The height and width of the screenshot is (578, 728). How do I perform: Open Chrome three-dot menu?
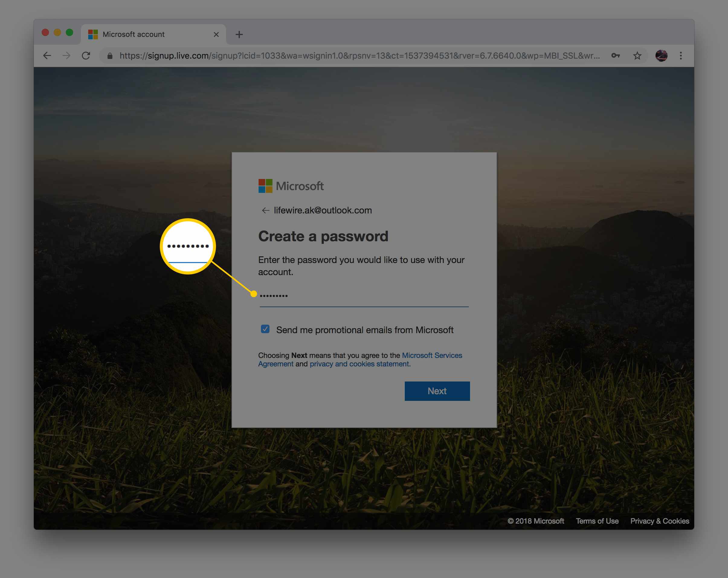tap(681, 55)
